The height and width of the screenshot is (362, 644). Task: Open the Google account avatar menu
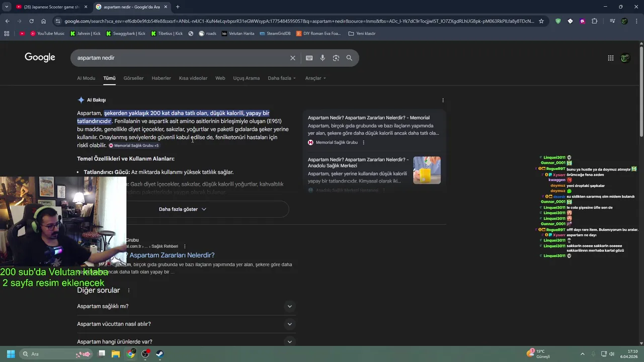(625, 58)
